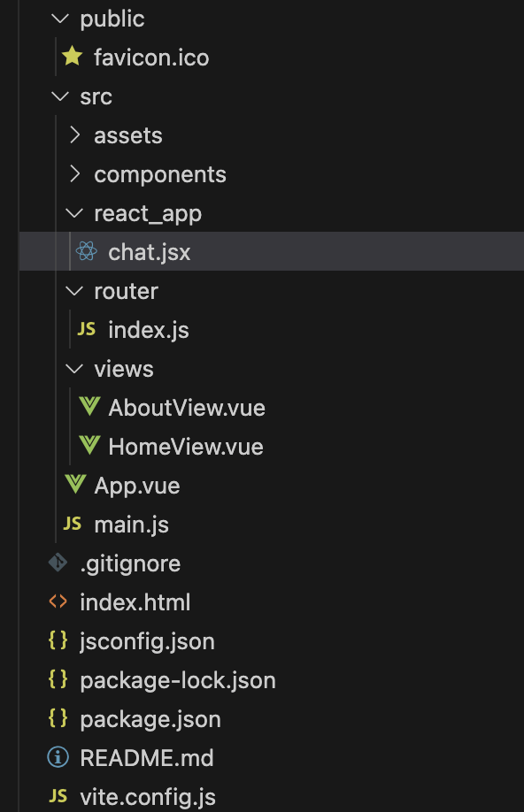This screenshot has height=812, width=524.
Task: Open main.js in the src folder
Action: pyautogui.click(x=131, y=524)
